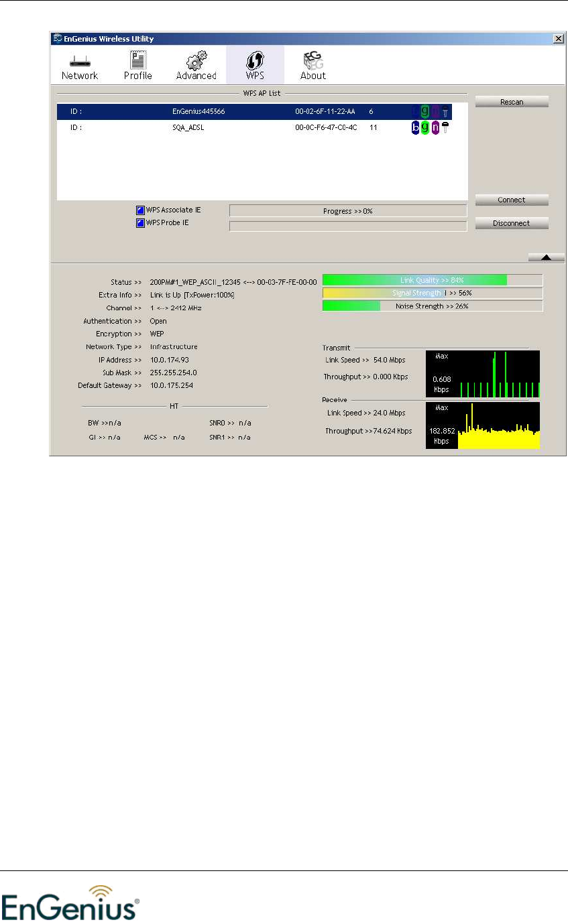
Task: Click the Noise Strength 26% bar
Action: 433,306
